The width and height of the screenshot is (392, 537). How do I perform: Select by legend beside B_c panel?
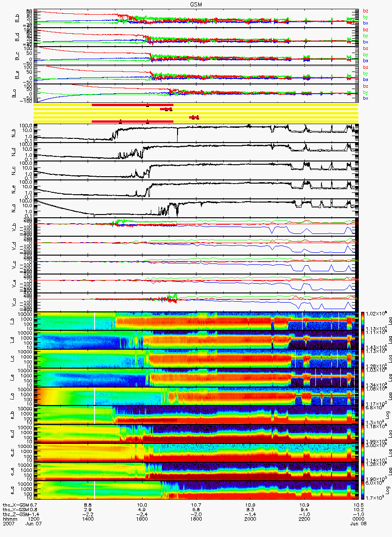(366, 54)
